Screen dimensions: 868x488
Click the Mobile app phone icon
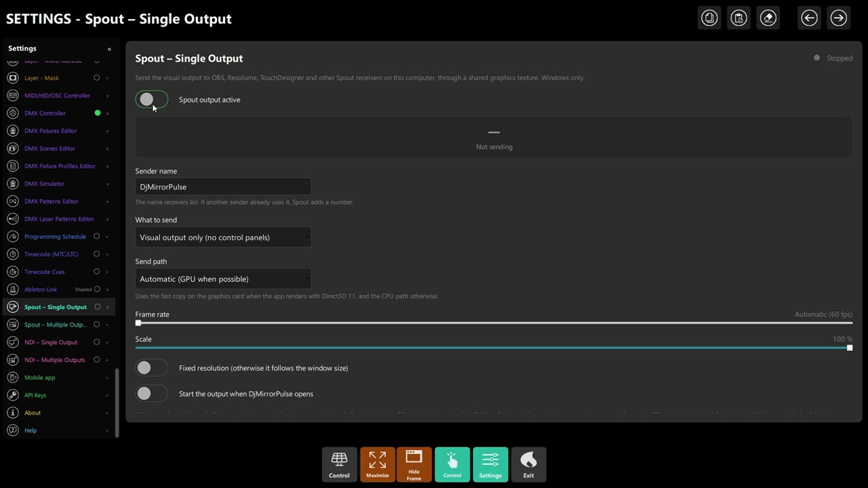[12, 378]
